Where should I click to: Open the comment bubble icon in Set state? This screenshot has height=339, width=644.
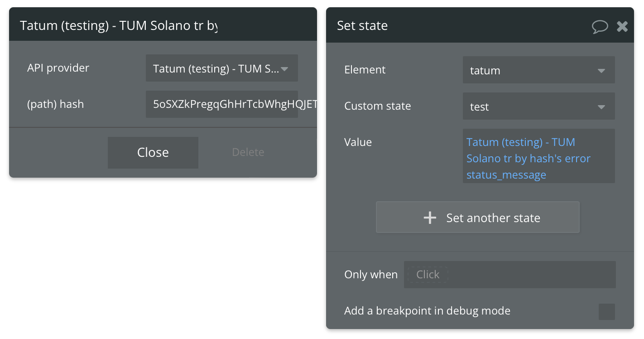pyautogui.click(x=600, y=26)
